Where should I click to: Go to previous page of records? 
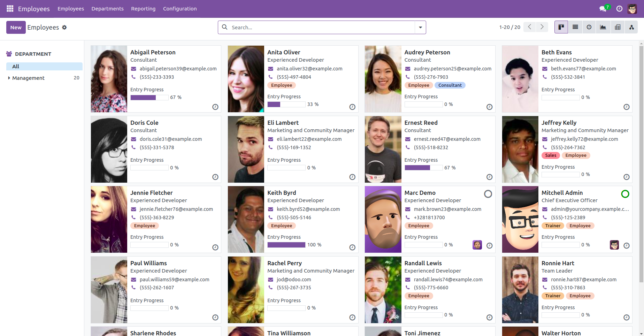pyautogui.click(x=530, y=27)
